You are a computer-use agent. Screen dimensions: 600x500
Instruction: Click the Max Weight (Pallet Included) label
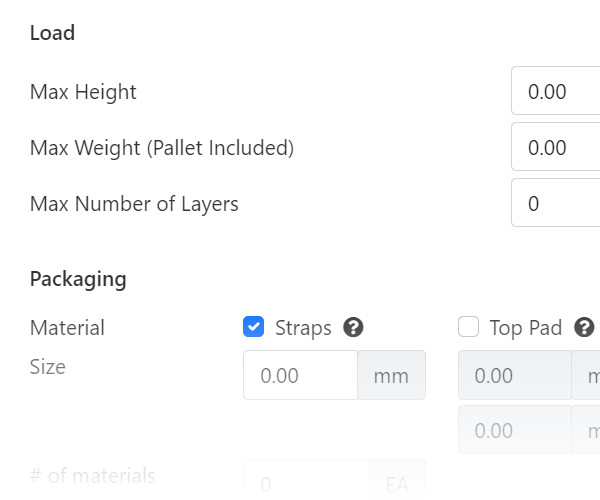click(x=162, y=148)
